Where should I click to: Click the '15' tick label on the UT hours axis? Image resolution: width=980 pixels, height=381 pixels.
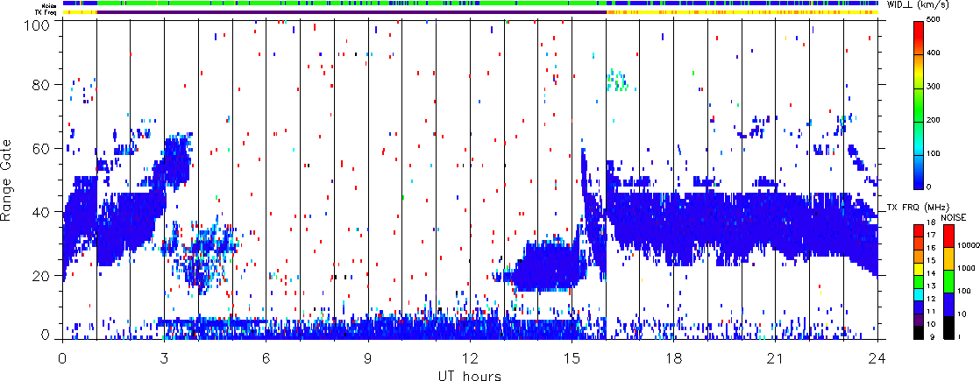click(x=572, y=356)
